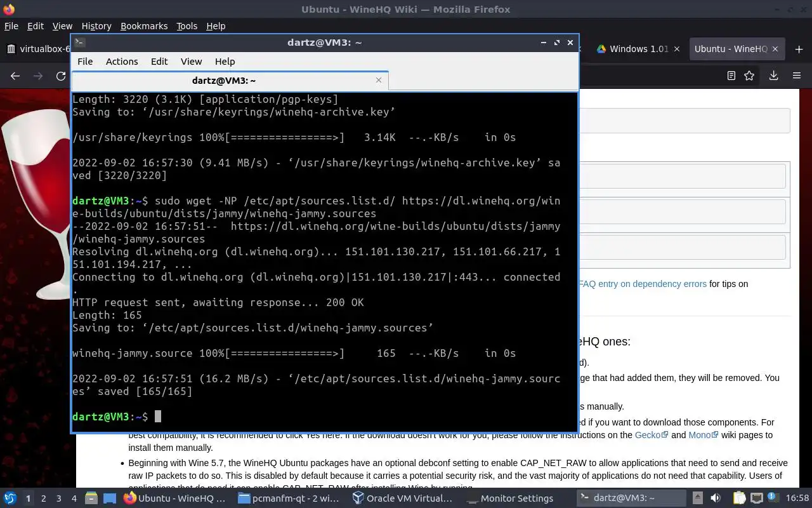Go back in Firefox

[x=15, y=76]
